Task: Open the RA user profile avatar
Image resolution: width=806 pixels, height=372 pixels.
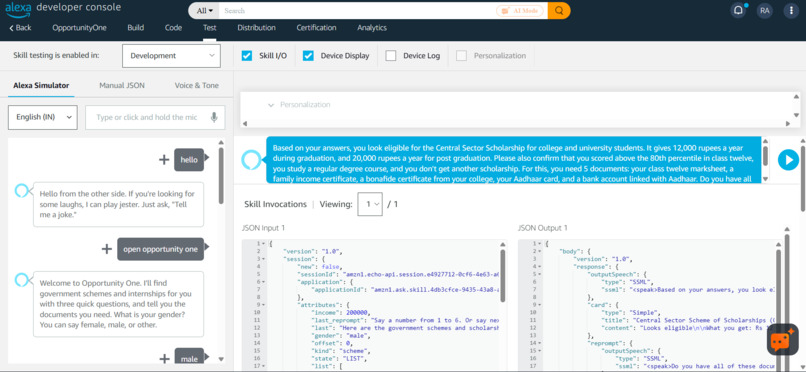Action: [764, 11]
